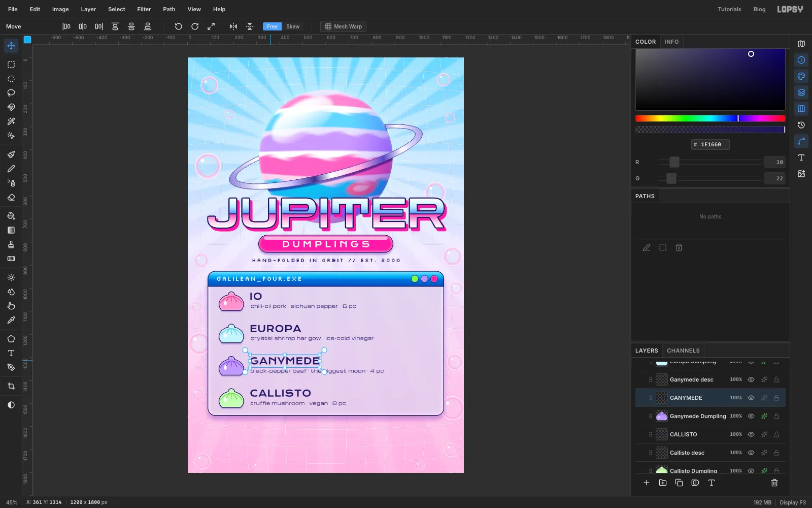Open the Path menu
Viewport: 812px width, 508px height.
click(169, 9)
